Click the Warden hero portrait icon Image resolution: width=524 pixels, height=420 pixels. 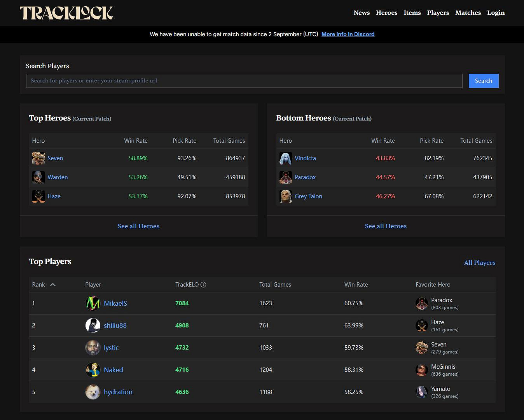click(x=38, y=177)
